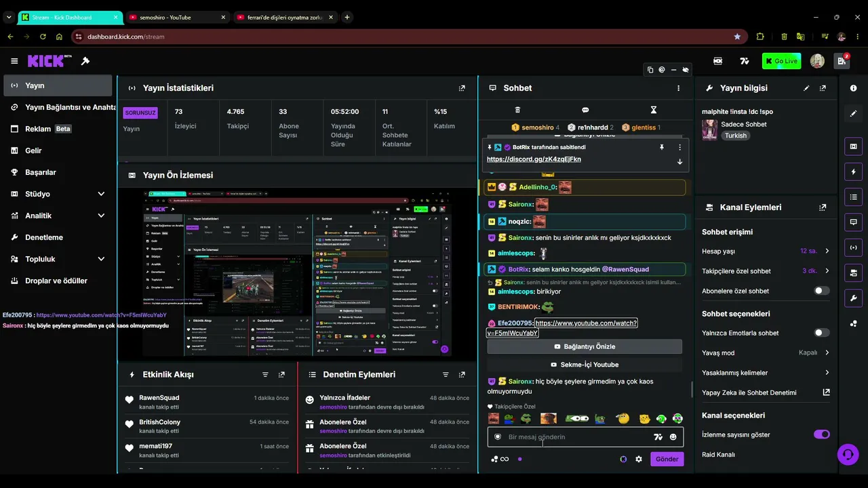Open Efe200795's YouTube link in chat
Screen dimensions: 868x488
[x=562, y=328]
